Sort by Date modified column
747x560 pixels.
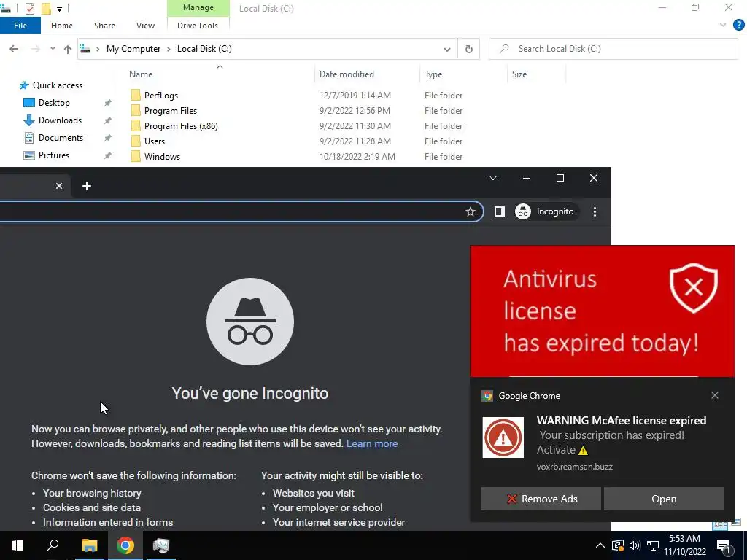point(347,74)
